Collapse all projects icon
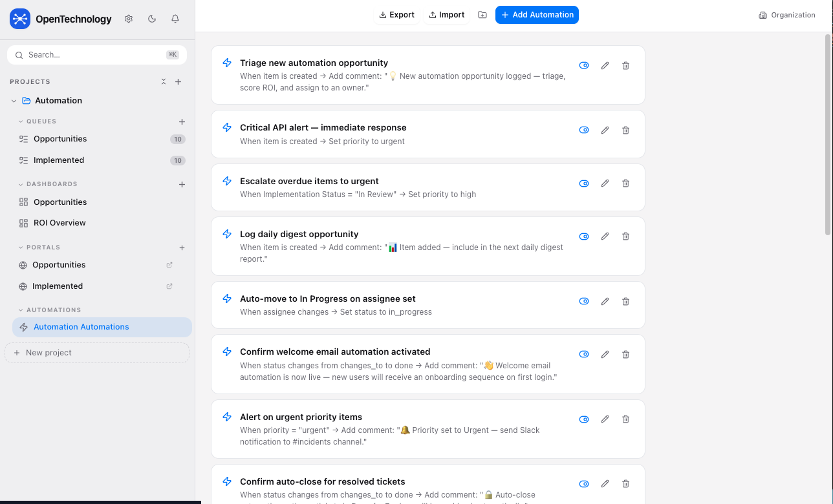This screenshot has height=504, width=833. [164, 82]
